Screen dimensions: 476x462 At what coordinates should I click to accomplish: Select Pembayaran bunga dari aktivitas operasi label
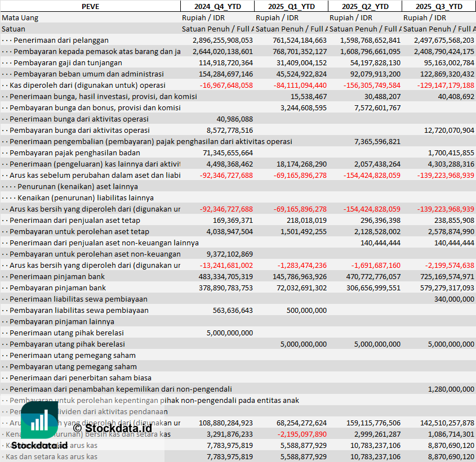coord(79,130)
